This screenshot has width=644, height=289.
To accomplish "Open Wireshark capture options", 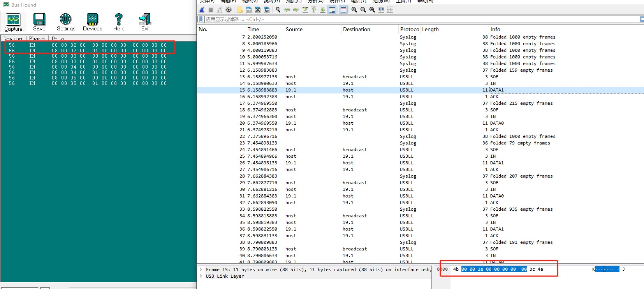I will click(229, 10).
